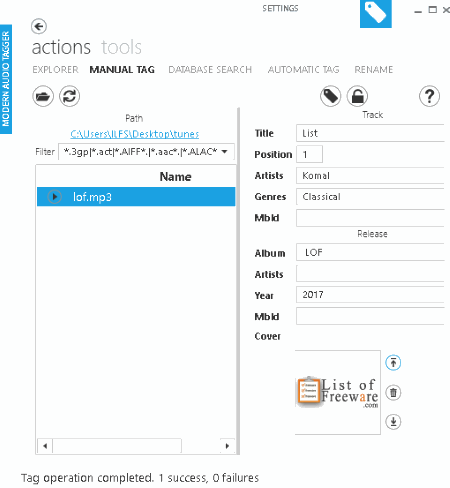Edit the track Artists field Komal
Image resolution: width=450 pixels, height=488 pixels.
pos(370,175)
